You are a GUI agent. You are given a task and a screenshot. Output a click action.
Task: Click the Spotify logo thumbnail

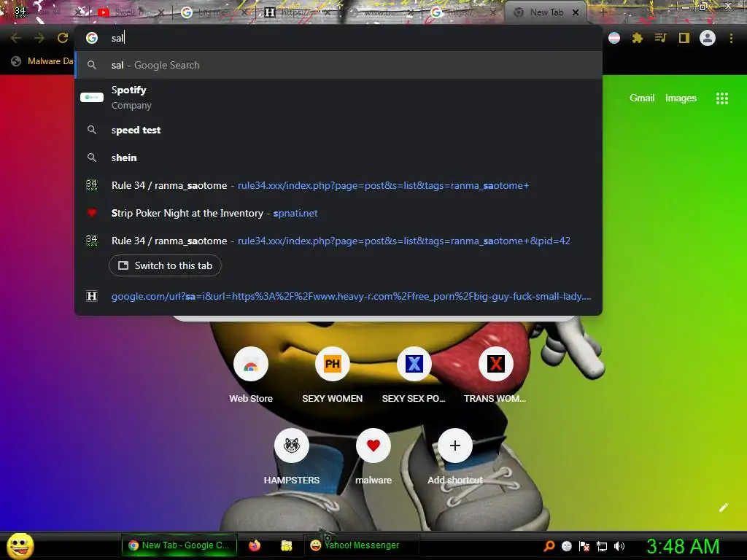[x=92, y=98]
